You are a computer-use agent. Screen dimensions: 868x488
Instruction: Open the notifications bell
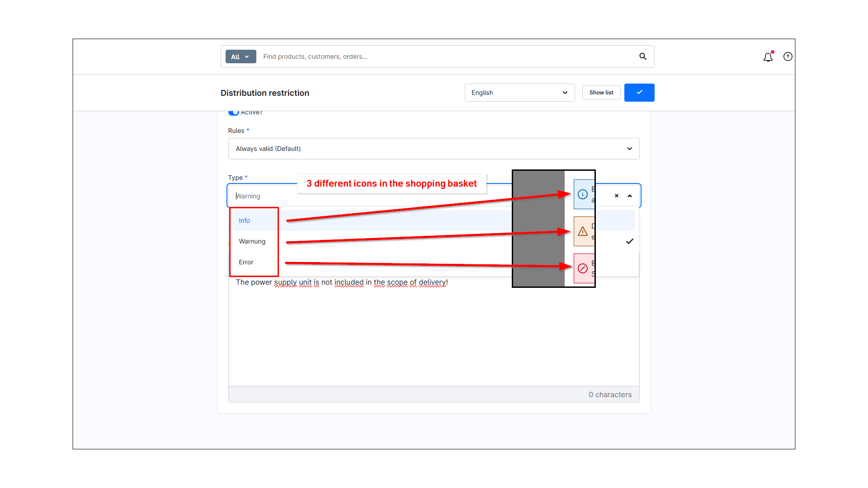768,57
